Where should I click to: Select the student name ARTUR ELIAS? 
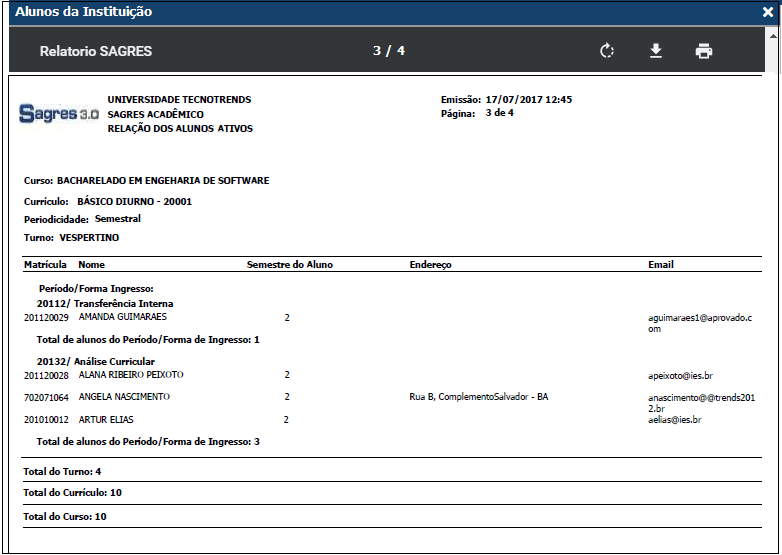(x=107, y=420)
